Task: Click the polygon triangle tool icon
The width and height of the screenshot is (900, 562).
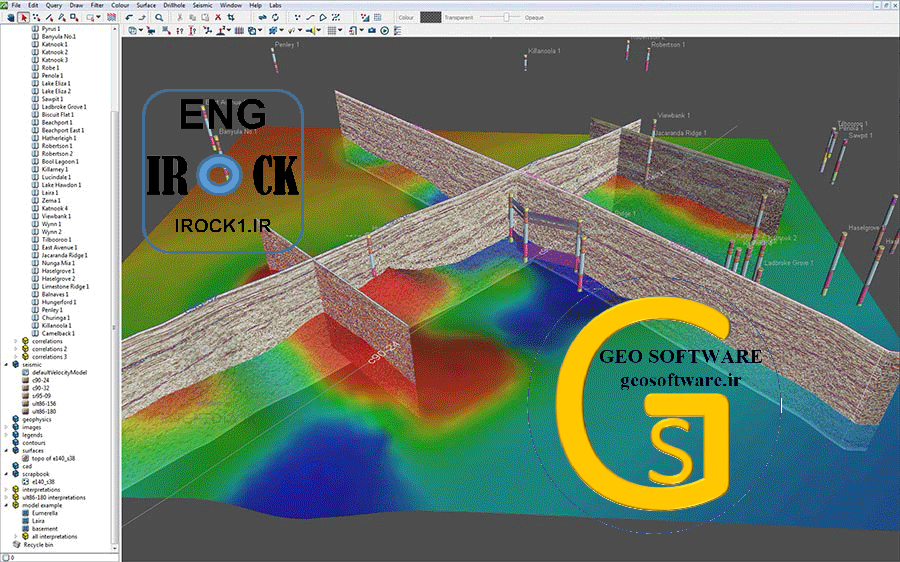Action: (323, 17)
